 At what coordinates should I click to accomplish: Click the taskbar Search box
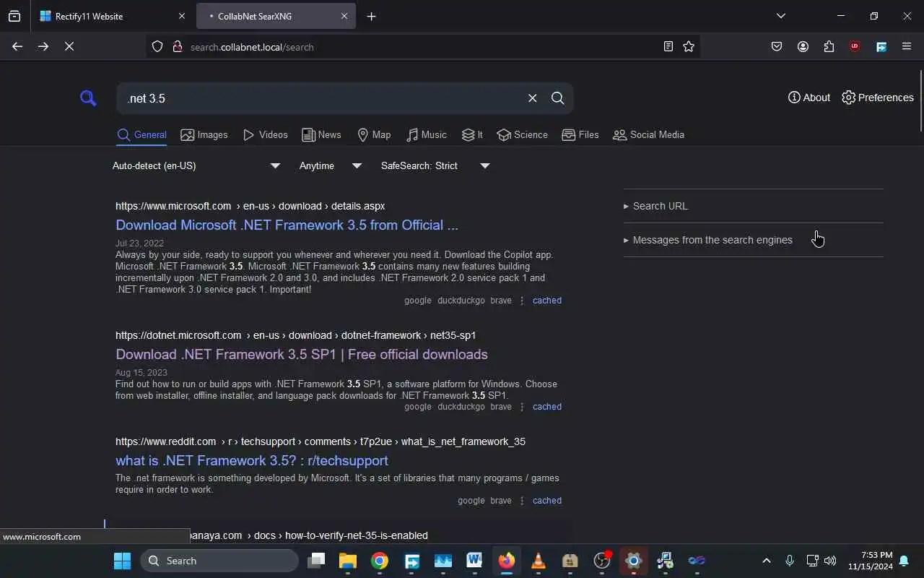219,561
